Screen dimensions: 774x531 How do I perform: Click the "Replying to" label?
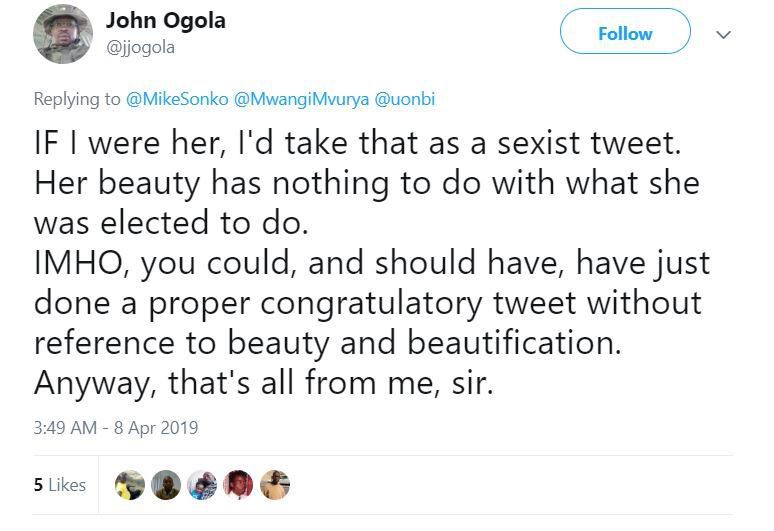(x=77, y=99)
